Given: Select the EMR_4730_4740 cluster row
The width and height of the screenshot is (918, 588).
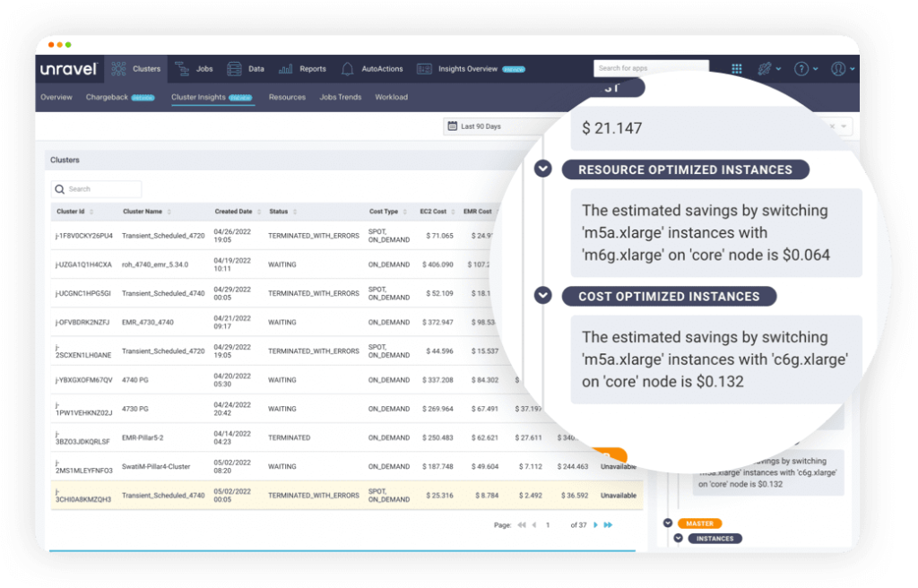Looking at the screenshot, I should coord(274,322).
